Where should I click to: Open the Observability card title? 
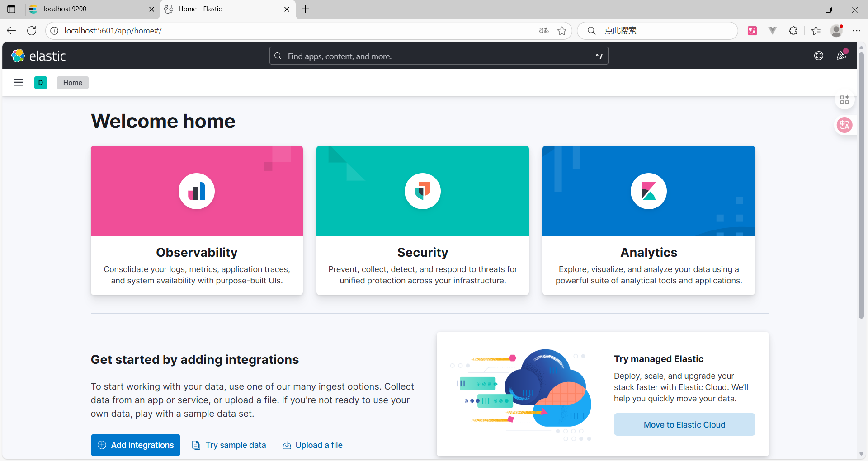[197, 252]
